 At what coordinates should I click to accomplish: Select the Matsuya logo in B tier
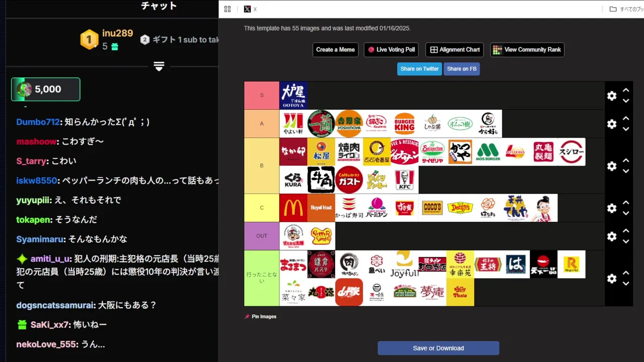pos(321,152)
